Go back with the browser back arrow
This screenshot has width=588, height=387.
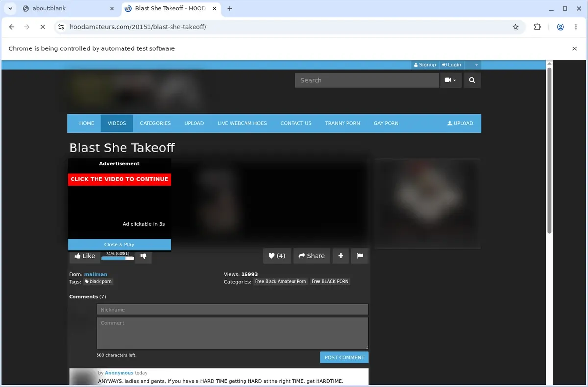tap(12, 27)
